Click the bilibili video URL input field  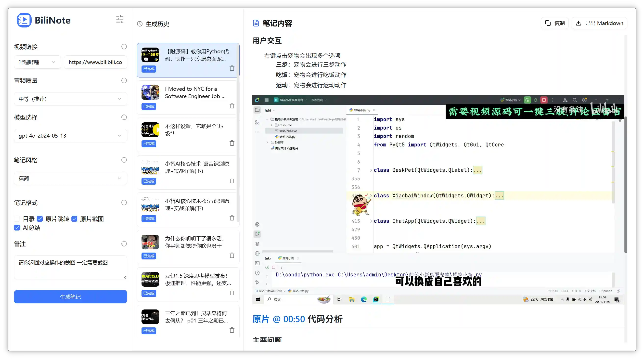click(95, 62)
